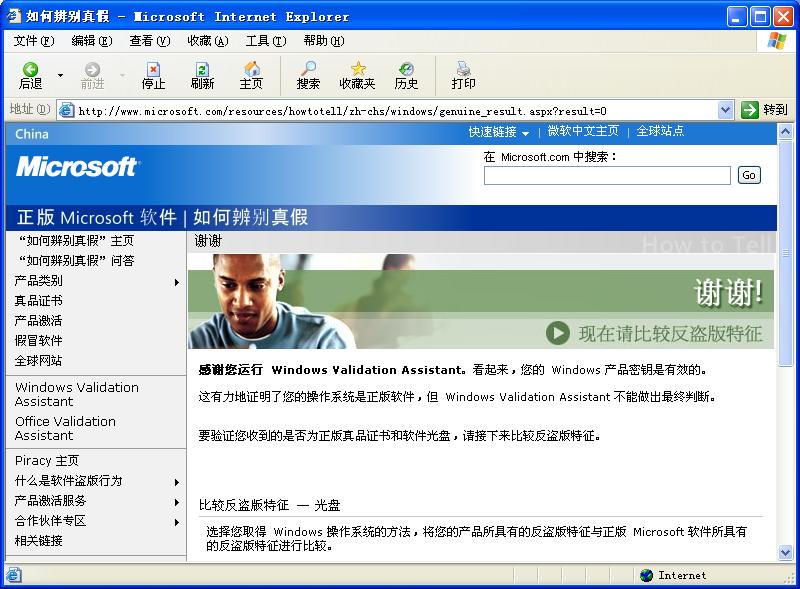This screenshot has width=800, height=589.
Task: Open the Forward button history dropdown arrow
Action: tap(122, 75)
